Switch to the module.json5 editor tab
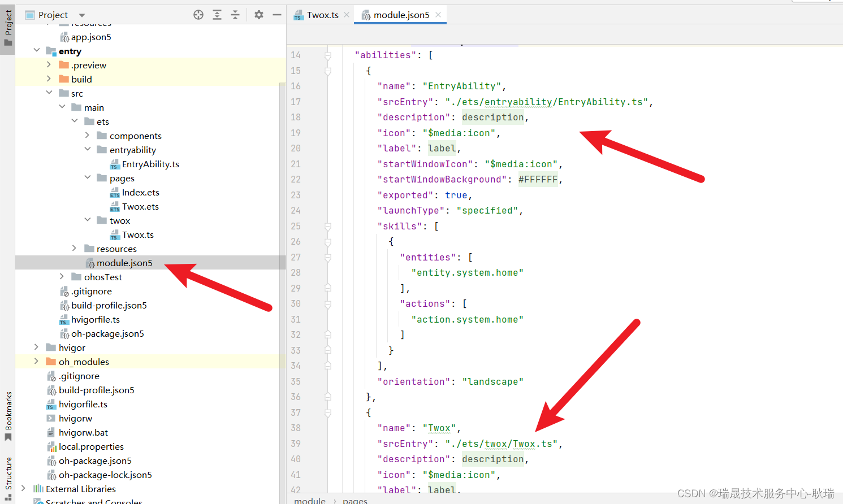 (401, 15)
